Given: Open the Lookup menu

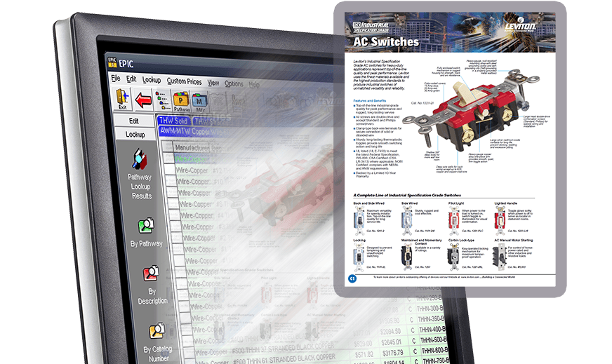Looking at the screenshot, I should (152, 80).
